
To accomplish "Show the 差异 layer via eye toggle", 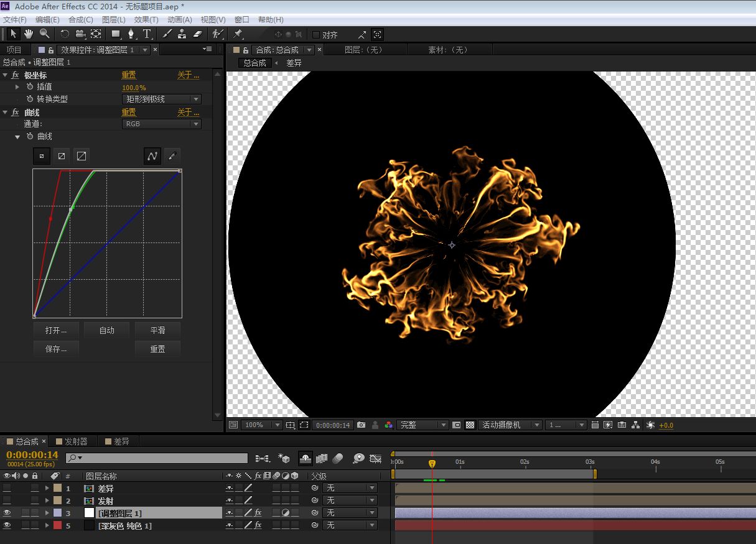I will tap(7, 488).
